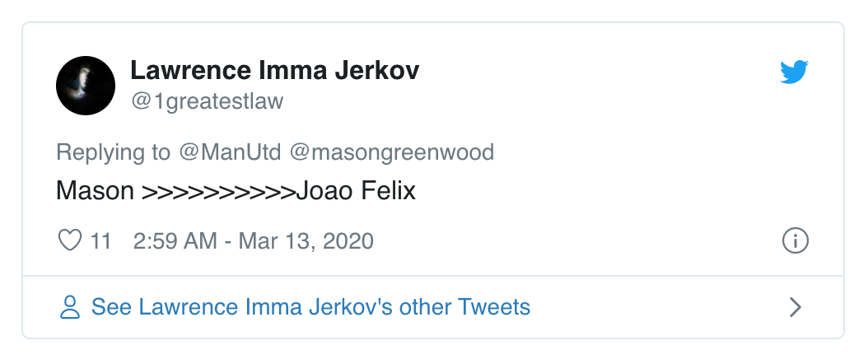Click the word Tweets in the footer link
This screenshot has width=868, height=359.
(x=494, y=308)
